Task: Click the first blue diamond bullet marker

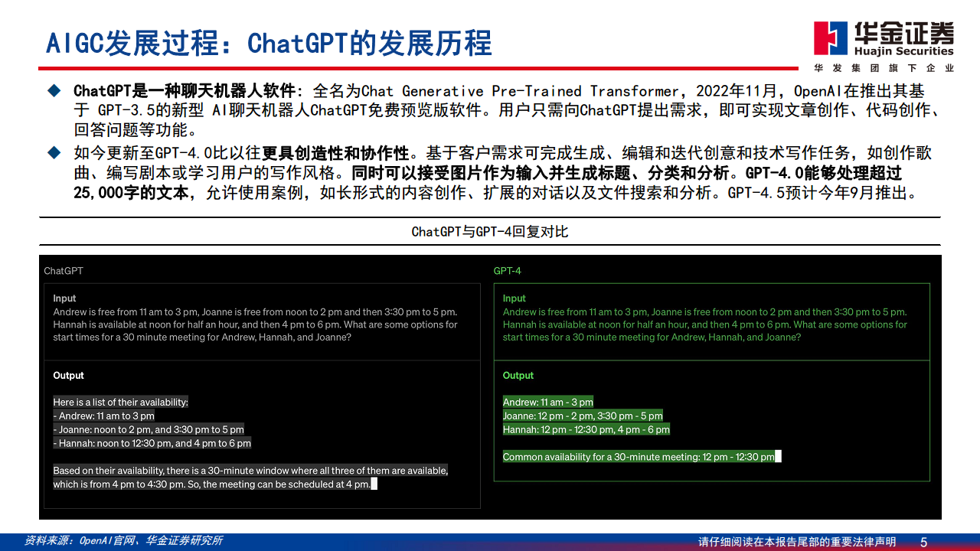Action: tap(54, 91)
